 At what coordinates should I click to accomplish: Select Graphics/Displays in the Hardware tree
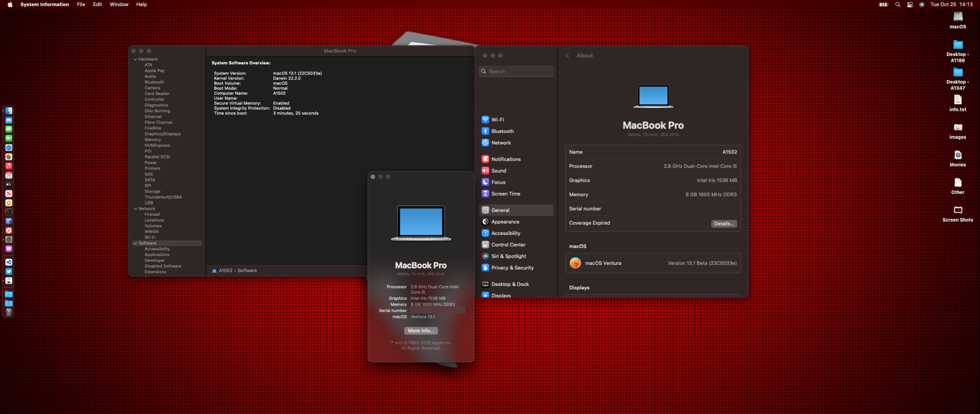pyautogui.click(x=163, y=134)
